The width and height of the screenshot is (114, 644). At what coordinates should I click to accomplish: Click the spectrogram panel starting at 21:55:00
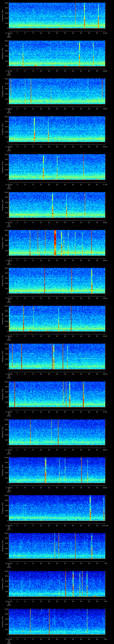tap(57, 357)
